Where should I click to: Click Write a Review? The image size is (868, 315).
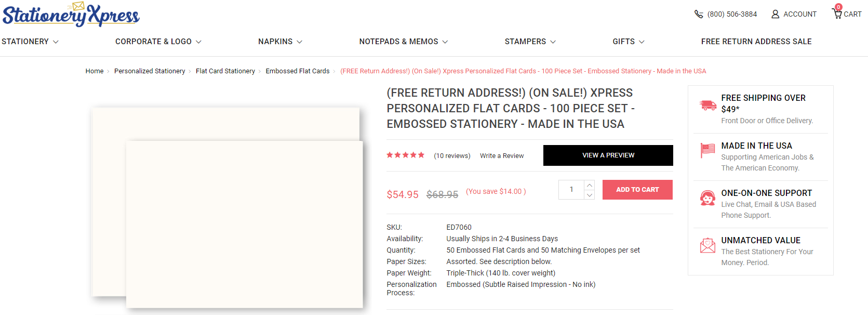(502, 155)
